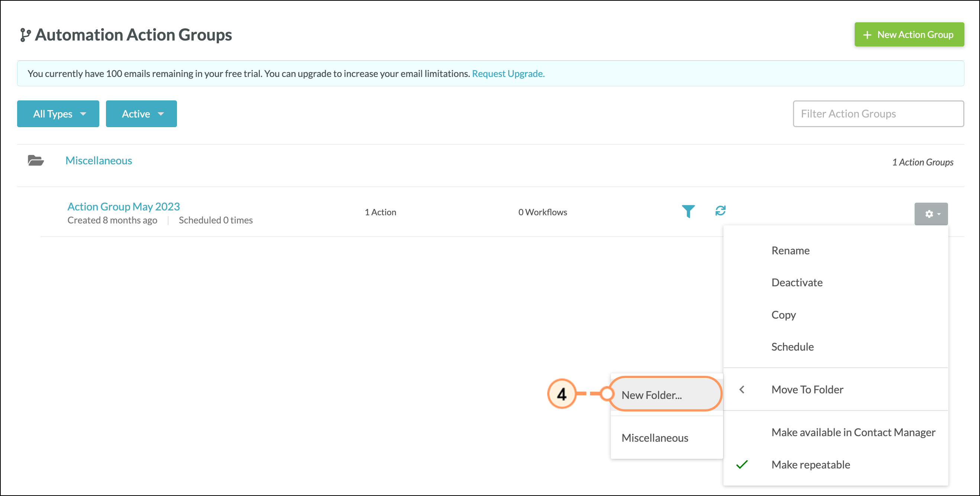Select Copy in the gear menu
Viewport: 980px width, 496px height.
(x=835, y=315)
